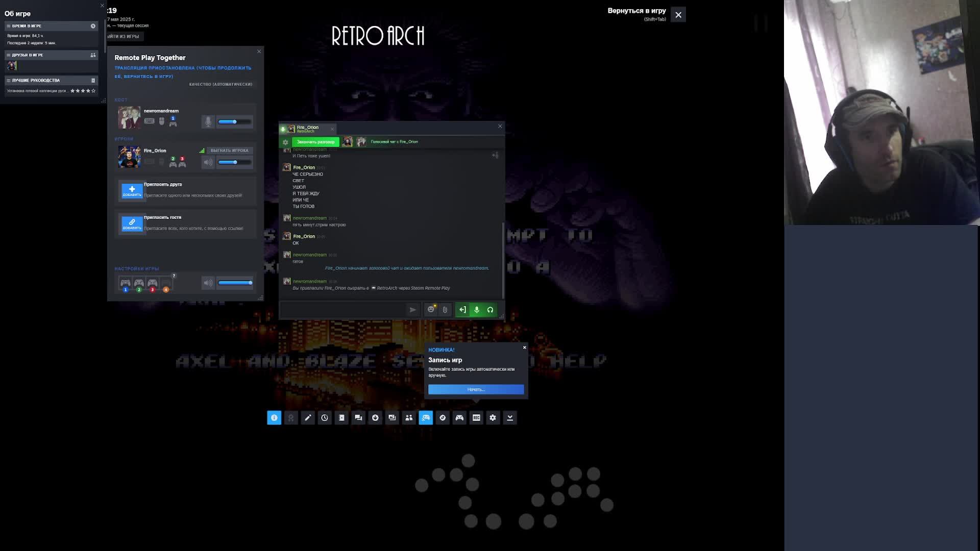Open the REC game recording icon

(476, 418)
